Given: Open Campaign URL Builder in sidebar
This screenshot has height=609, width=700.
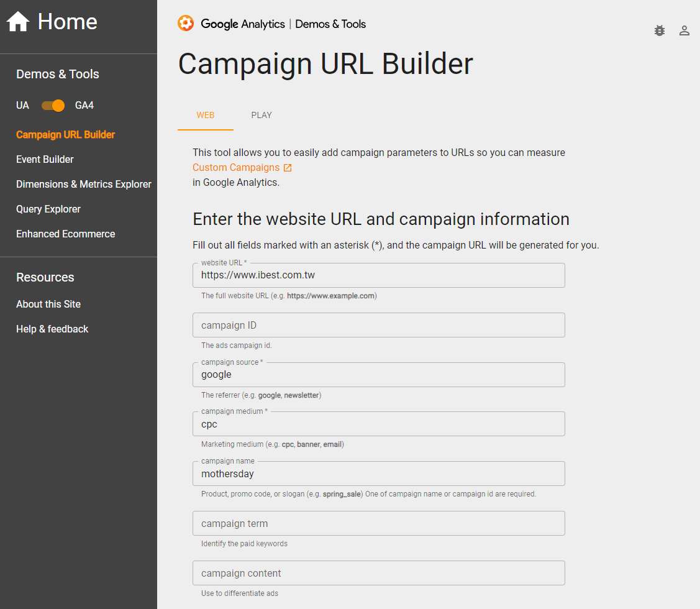Looking at the screenshot, I should (x=66, y=134).
